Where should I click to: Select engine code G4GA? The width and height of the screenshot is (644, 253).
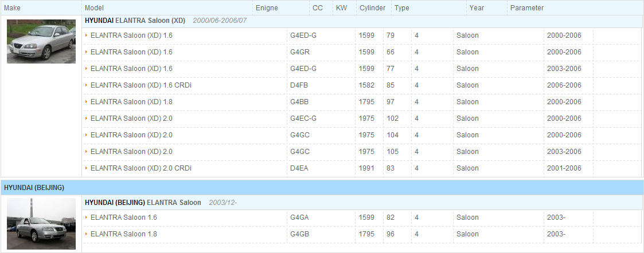pos(299,218)
